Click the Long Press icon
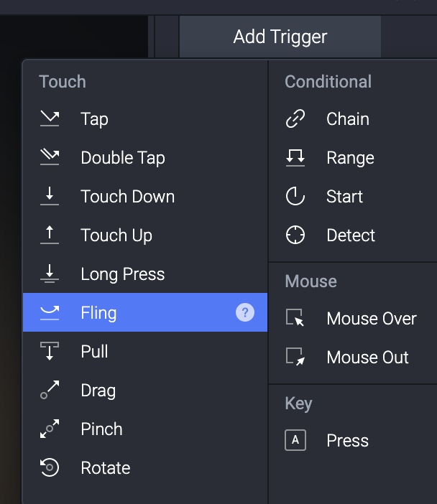 [x=50, y=274]
